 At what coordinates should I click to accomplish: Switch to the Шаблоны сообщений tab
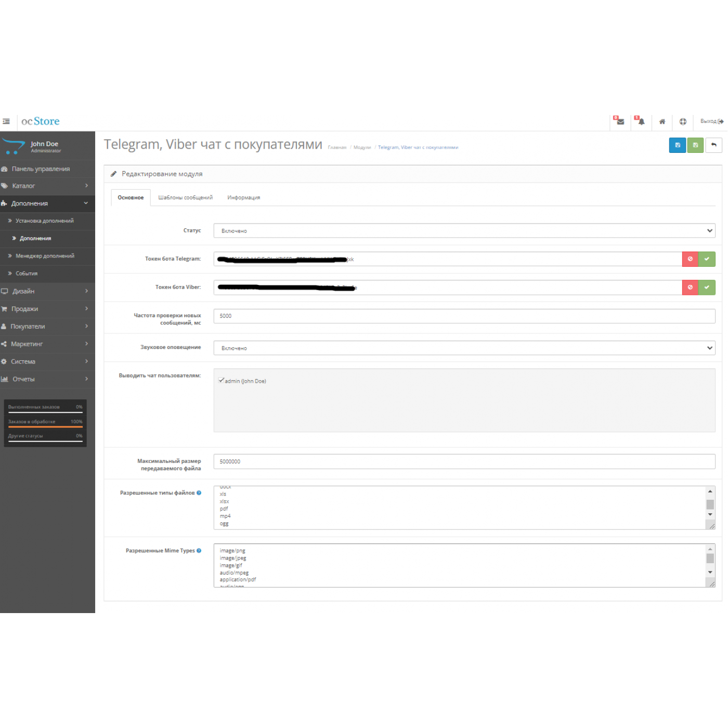(185, 198)
